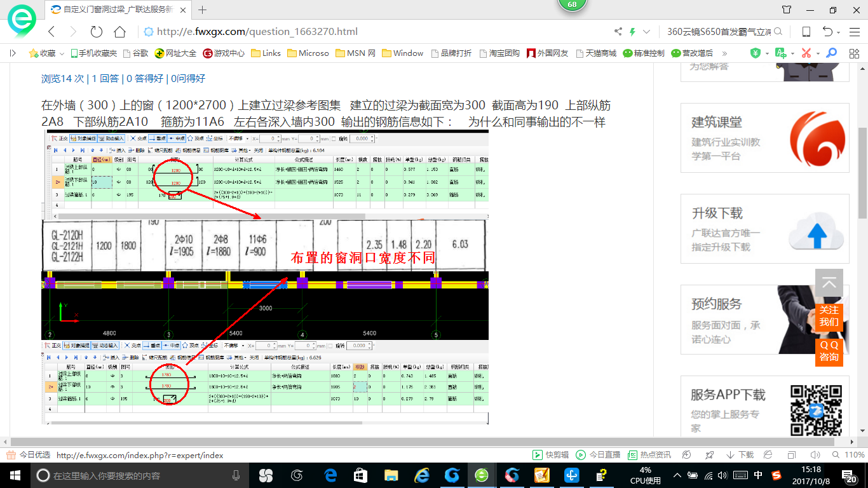Screen dimensions: 868x488
Task: Click the browser back arrow
Action: tap(52, 32)
